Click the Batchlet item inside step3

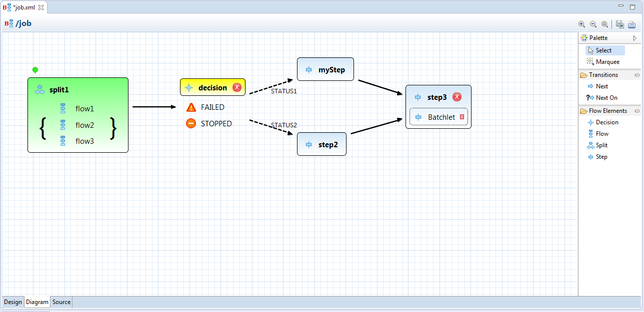coord(441,117)
